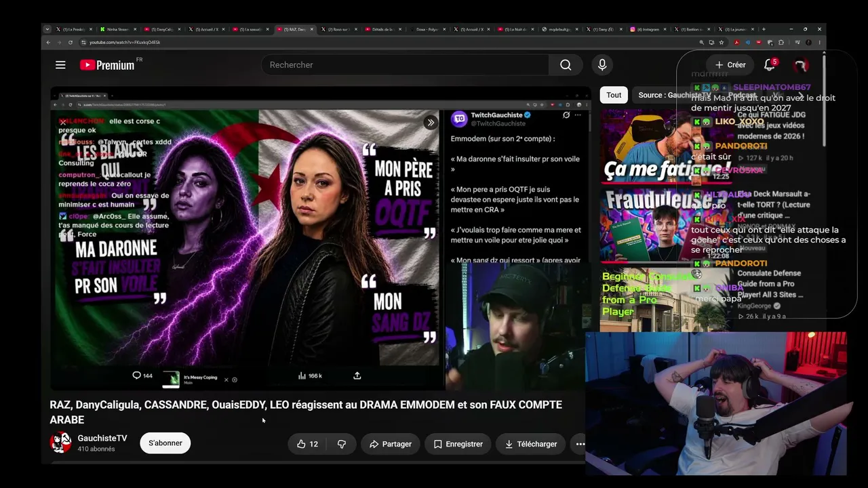Open the Adobe Acrobat extension icon
This screenshot has height=488, width=868.
click(x=736, y=42)
